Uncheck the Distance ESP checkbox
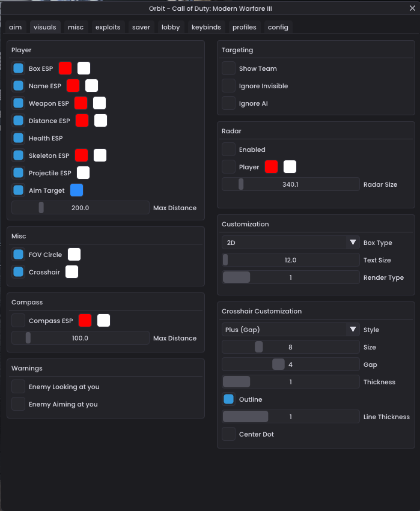The image size is (420, 511). [x=18, y=121]
